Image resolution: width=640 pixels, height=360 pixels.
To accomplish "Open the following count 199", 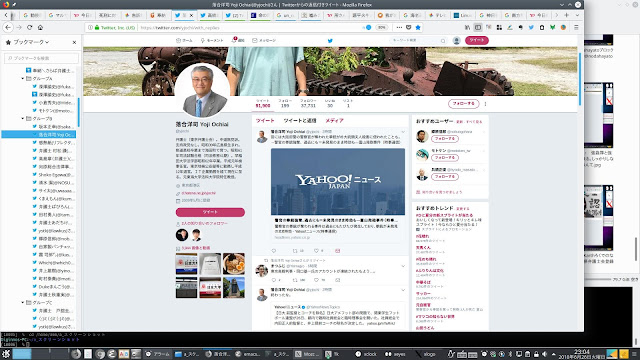I will click(x=285, y=103).
